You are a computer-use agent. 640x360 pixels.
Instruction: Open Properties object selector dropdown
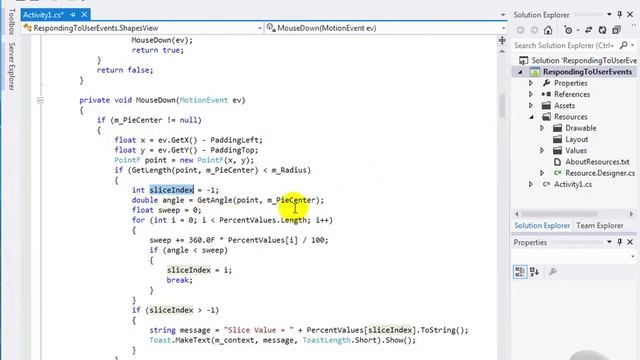pos(633,257)
